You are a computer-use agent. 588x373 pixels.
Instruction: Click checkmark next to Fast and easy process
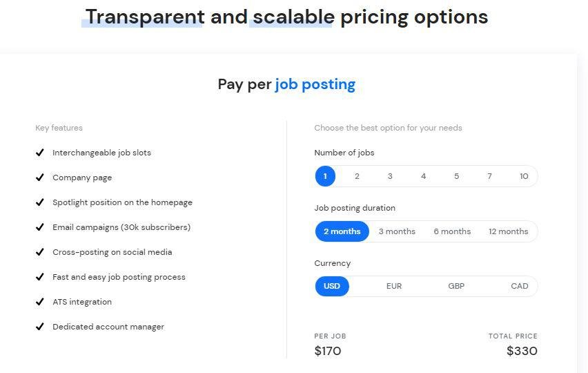coord(40,277)
